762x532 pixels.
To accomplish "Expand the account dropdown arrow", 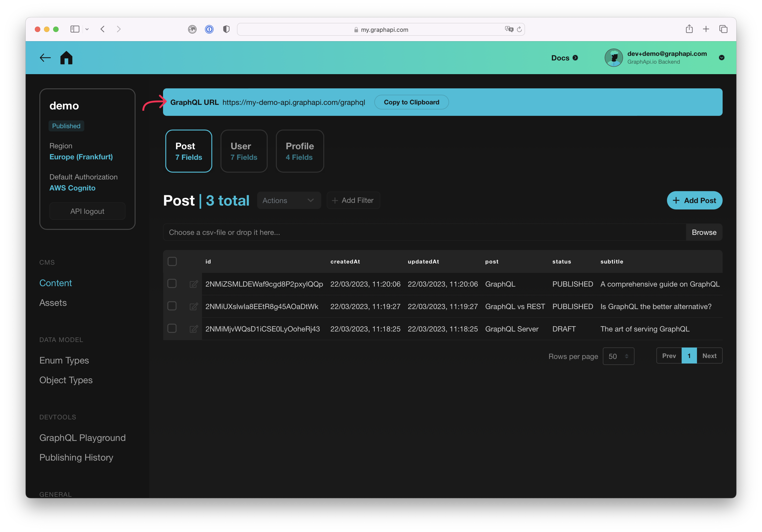I will (x=722, y=58).
